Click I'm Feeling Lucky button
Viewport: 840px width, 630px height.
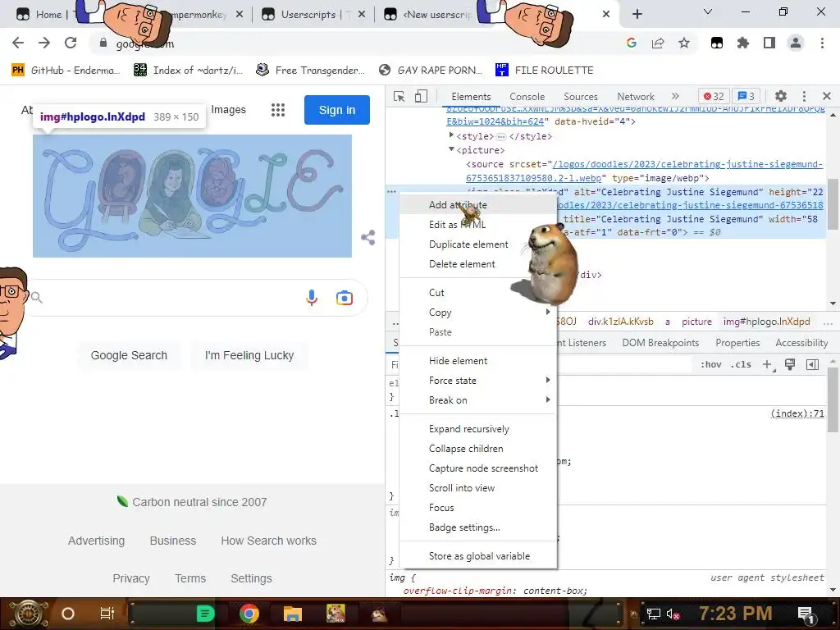tap(249, 355)
